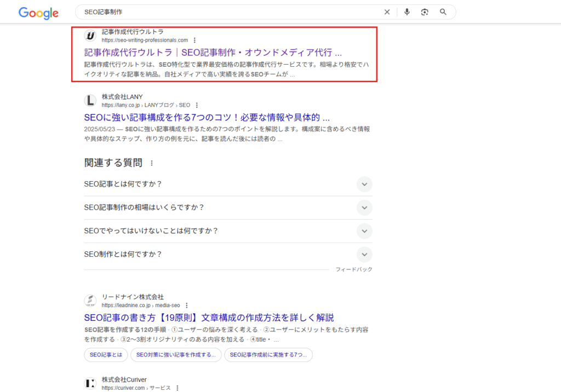561x392 pixels.
Task: Click the リードナイン株式会社 site favicon
Action: [x=90, y=301]
